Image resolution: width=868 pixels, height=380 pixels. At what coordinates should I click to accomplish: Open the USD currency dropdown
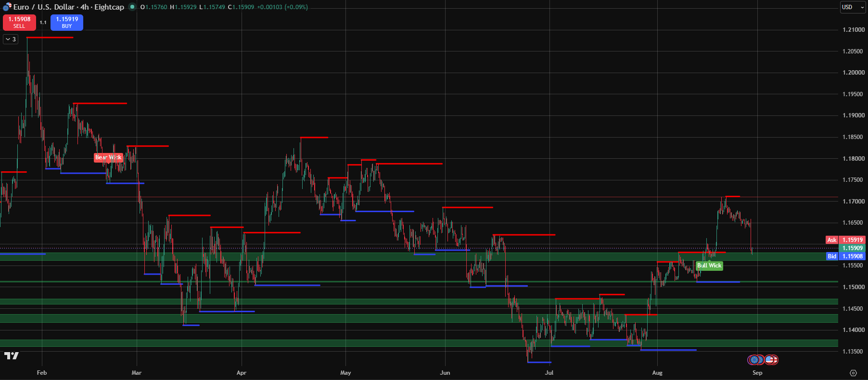(853, 7)
